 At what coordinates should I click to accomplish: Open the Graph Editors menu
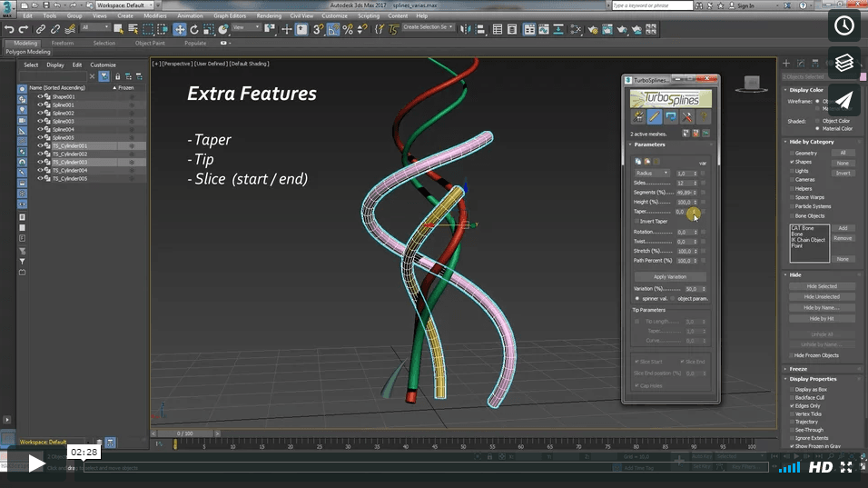(x=229, y=15)
